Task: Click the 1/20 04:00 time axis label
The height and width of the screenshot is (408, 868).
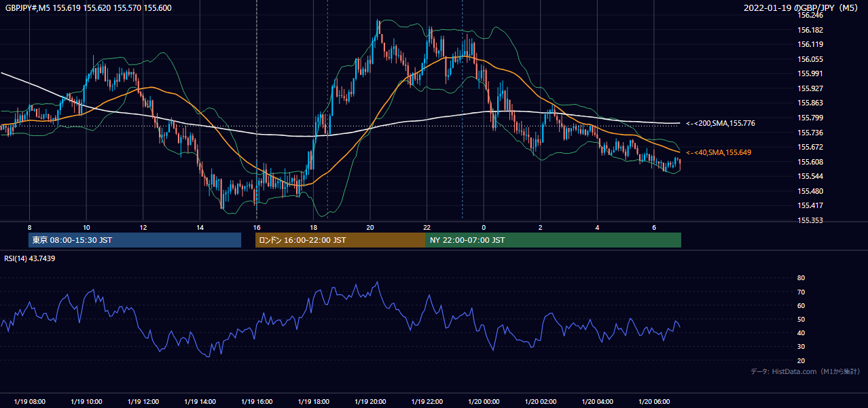Action: coord(597,402)
